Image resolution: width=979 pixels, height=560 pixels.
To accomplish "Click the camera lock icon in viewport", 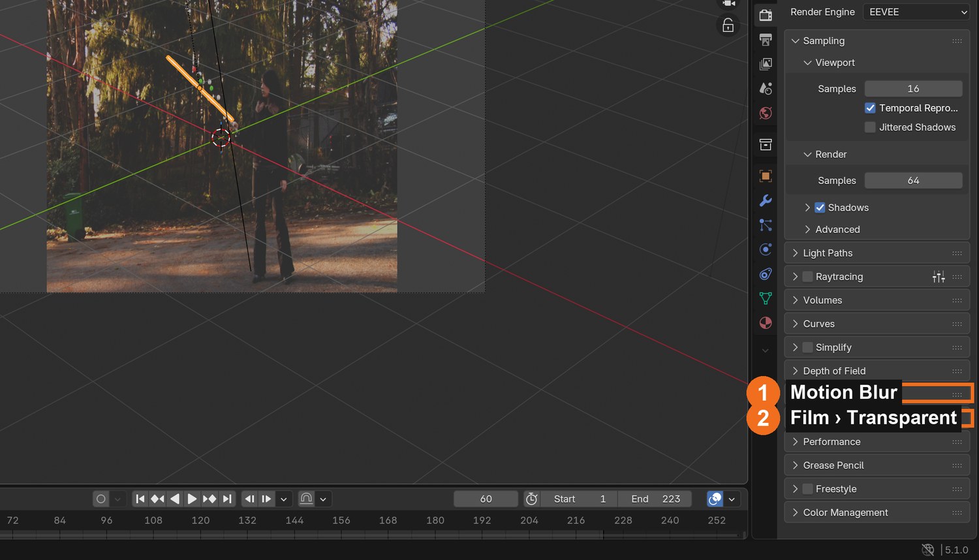I will pos(728,25).
